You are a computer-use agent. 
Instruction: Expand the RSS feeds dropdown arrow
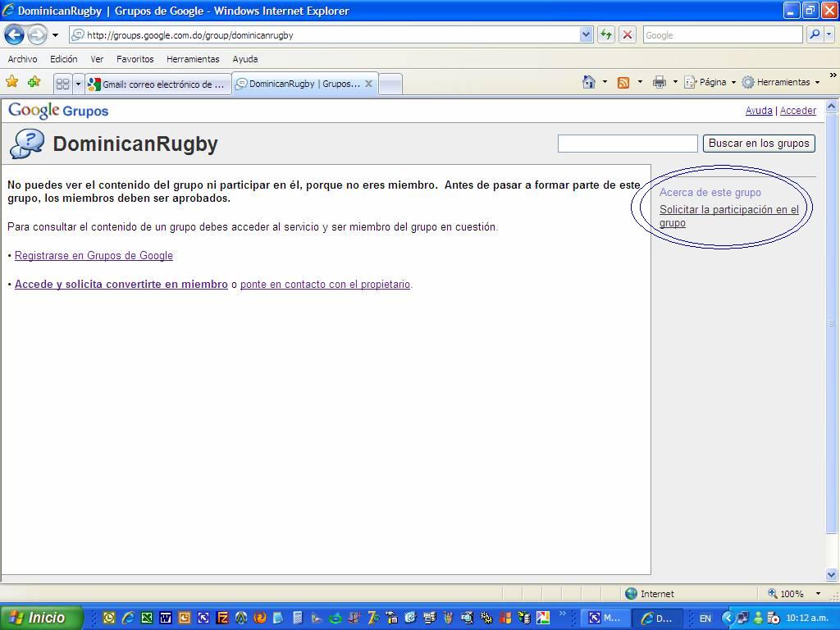(x=640, y=82)
